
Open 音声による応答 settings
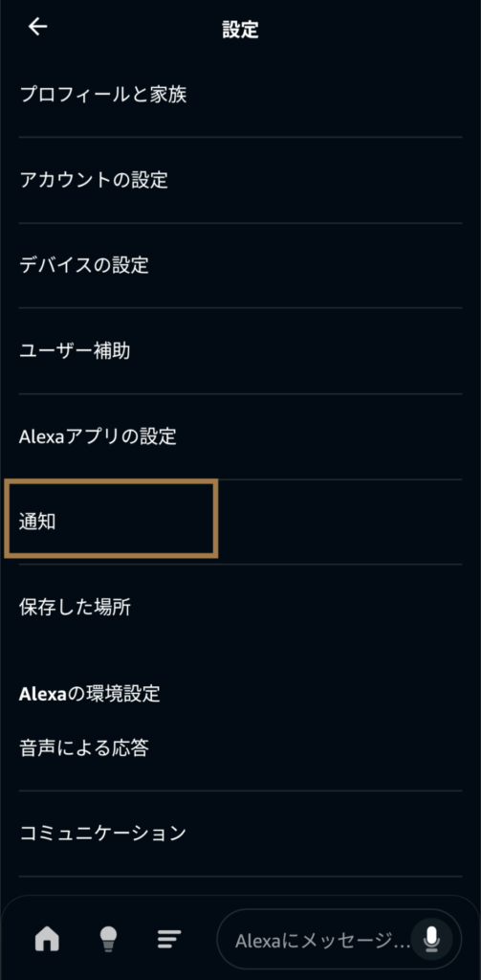241,747
